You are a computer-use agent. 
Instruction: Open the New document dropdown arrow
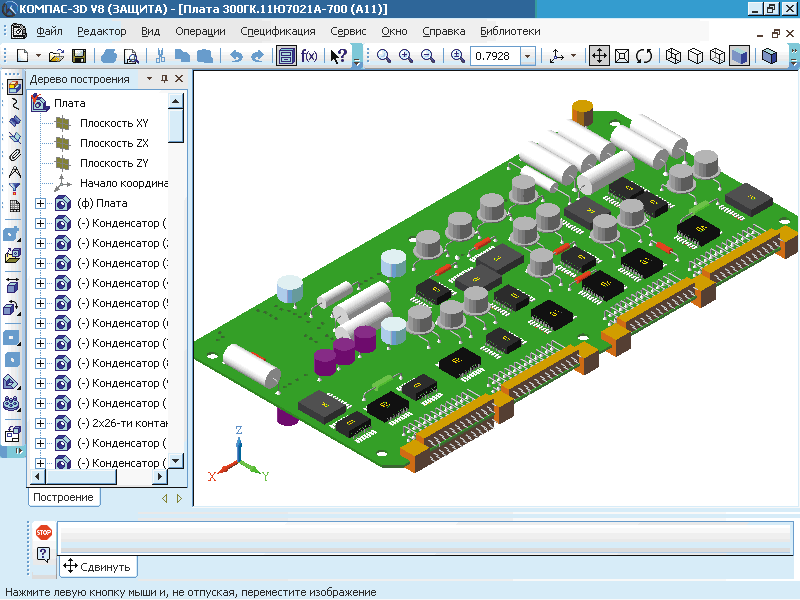click(38, 56)
